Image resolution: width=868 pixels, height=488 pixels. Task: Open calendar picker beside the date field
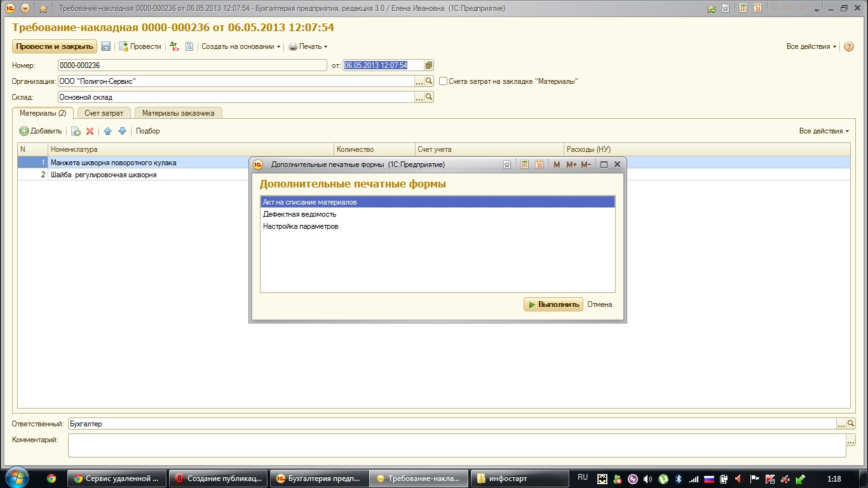pos(429,65)
